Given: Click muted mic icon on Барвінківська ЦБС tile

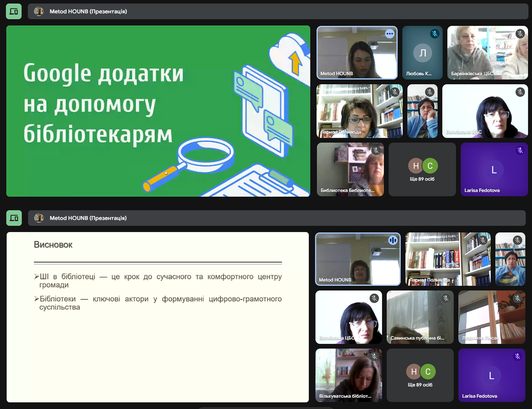Looking at the screenshot, I should click(520, 34).
